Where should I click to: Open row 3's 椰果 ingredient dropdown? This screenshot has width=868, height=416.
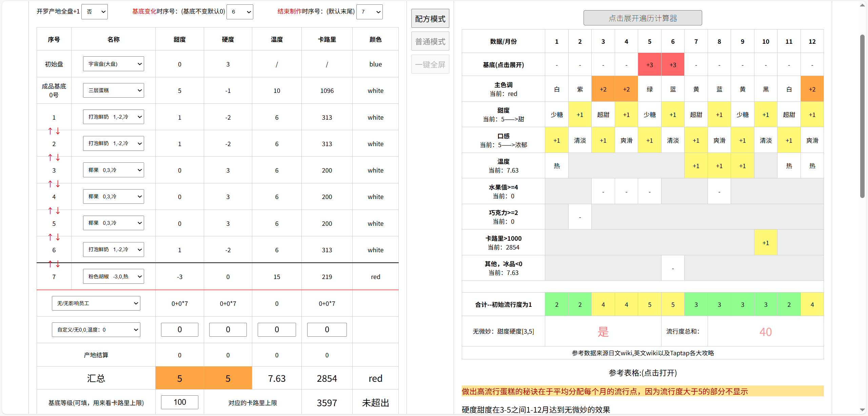click(x=114, y=170)
